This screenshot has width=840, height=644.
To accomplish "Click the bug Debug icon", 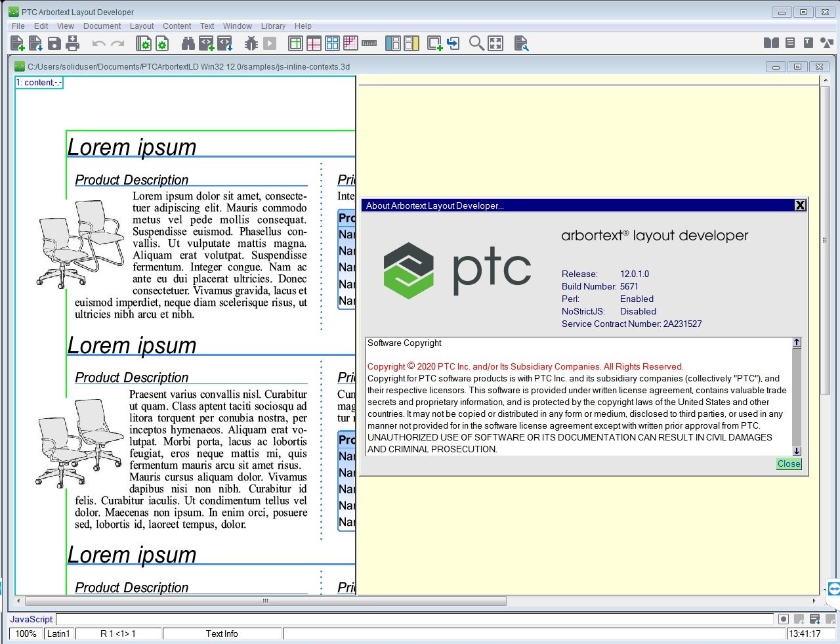I will pos(251,43).
